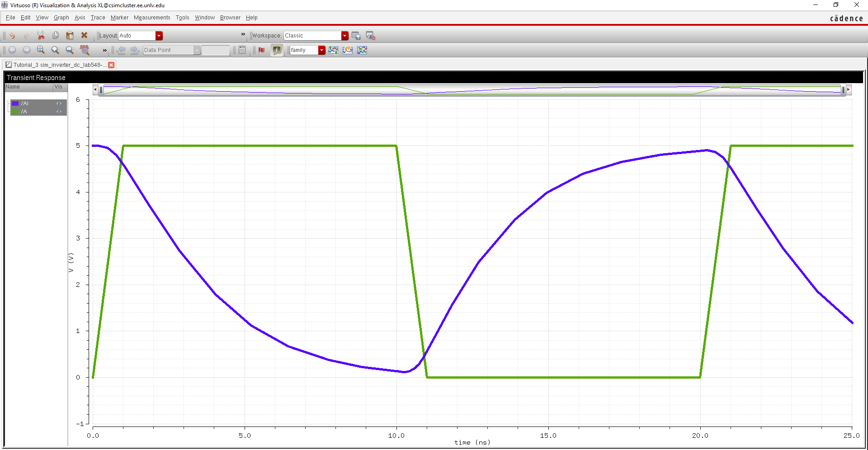Toggle the info balloon button
868x450 pixels.
coord(277,50)
